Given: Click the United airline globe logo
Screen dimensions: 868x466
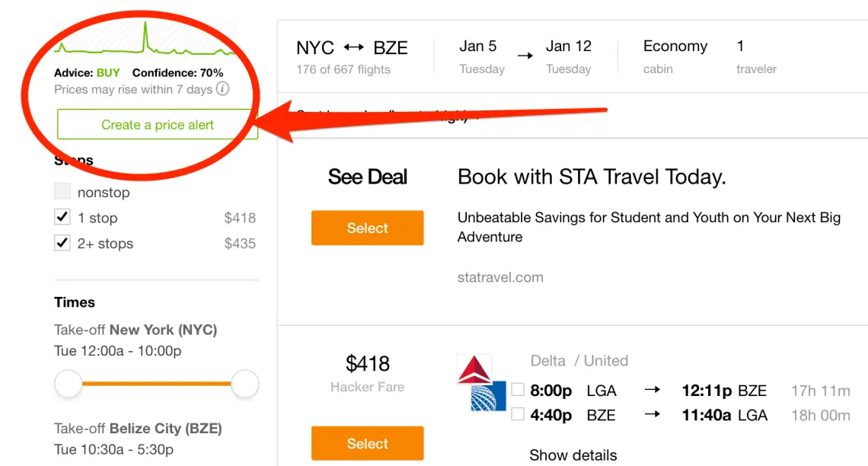Looking at the screenshot, I should coord(488,396).
